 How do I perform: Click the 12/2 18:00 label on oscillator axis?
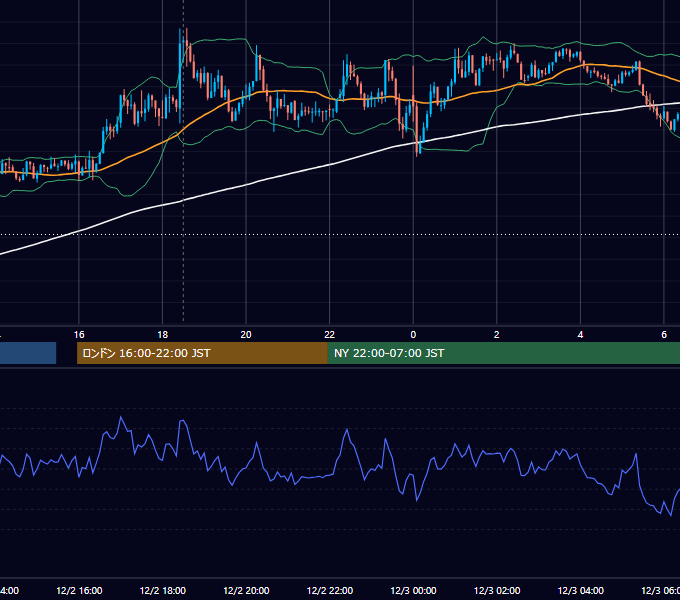[x=163, y=590]
